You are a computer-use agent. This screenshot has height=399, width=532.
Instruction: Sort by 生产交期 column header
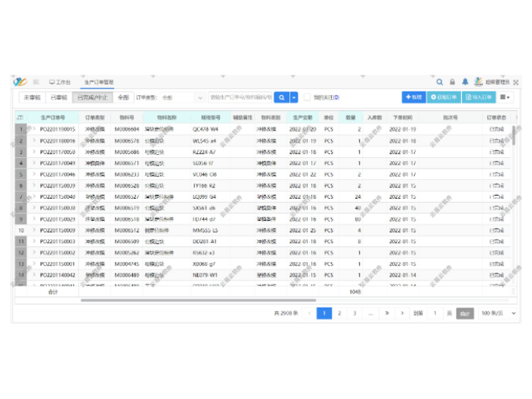pyautogui.click(x=302, y=117)
